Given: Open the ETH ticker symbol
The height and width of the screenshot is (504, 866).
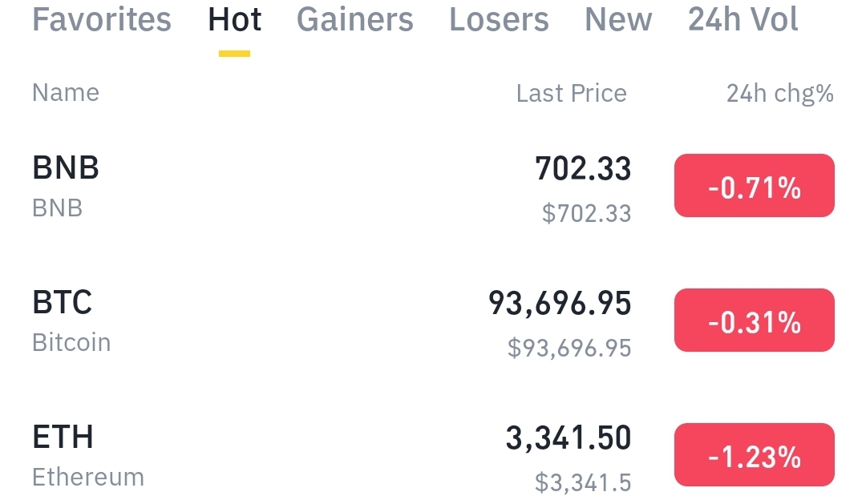Looking at the screenshot, I should point(63,437).
